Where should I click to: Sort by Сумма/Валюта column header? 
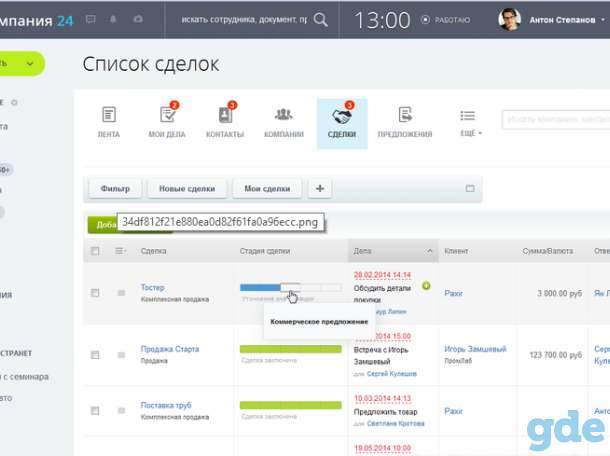click(x=548, y=251)
